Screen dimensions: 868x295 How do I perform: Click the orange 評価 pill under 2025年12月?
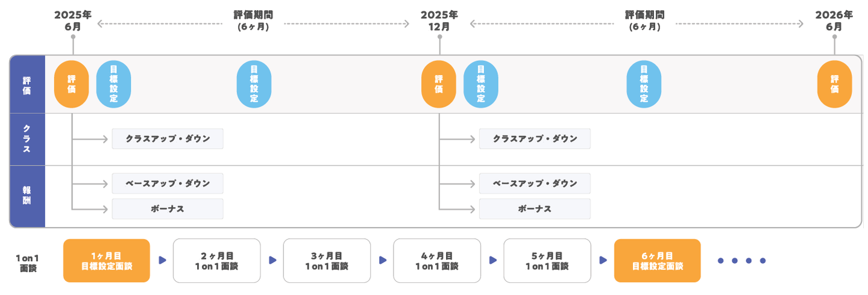(x=439, y=84)
